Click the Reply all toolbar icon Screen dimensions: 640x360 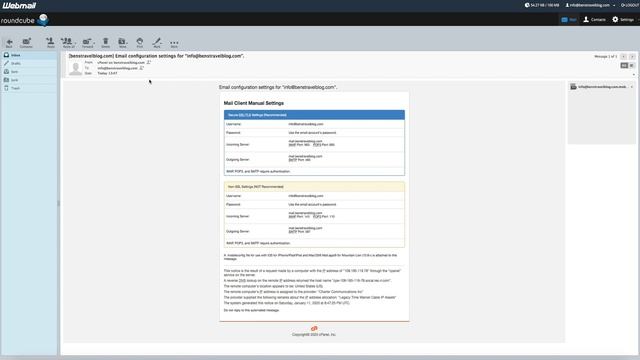click(x=67, y=42)
